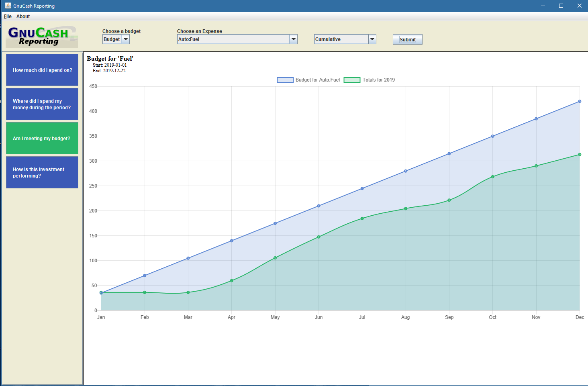Toggle the 'Budget for Auto:Fuel' legend series
The image size is (588, 386).
[317, 80]
